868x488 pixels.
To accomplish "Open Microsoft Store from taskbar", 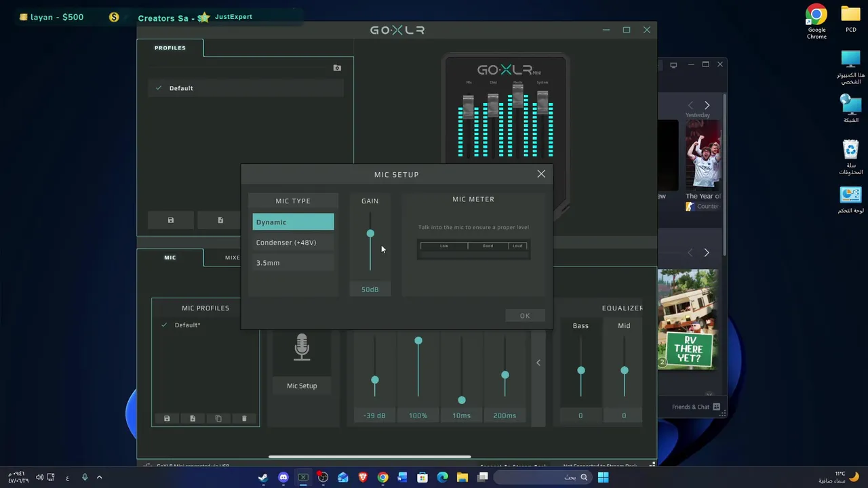I will pyautogui.click(x=422, y=477).
